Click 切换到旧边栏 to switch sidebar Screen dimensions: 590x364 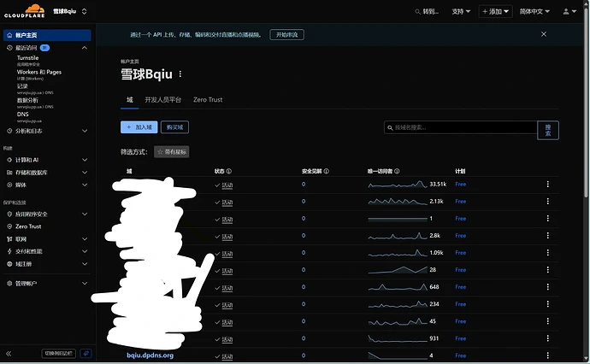coord(59,353)
